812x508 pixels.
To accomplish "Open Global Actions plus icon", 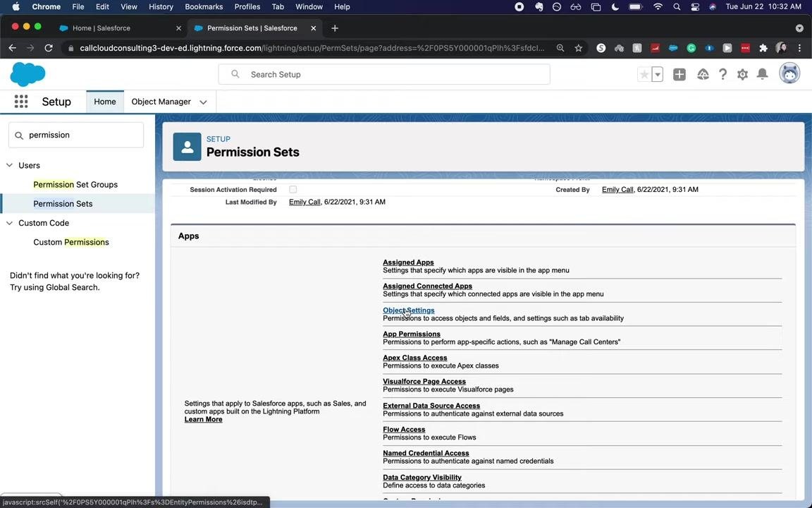I will 679,74.
